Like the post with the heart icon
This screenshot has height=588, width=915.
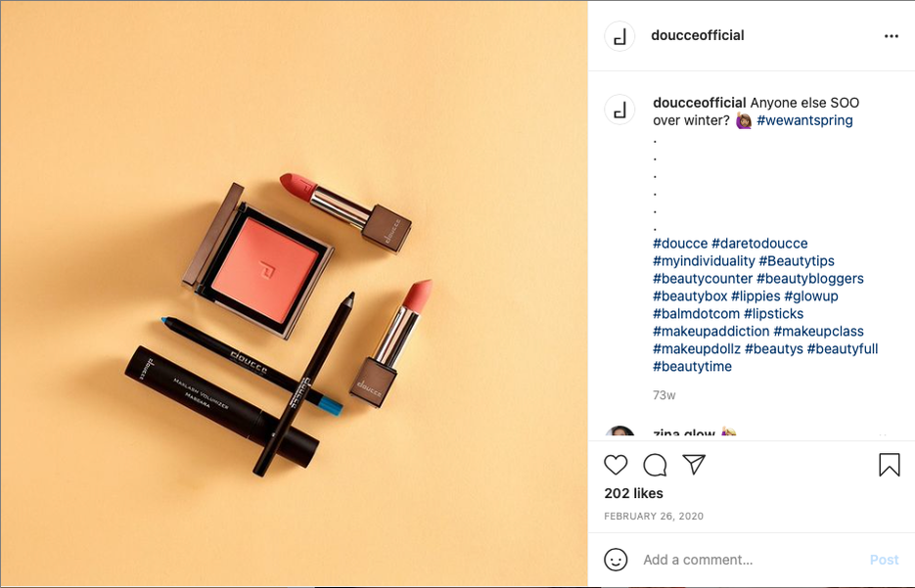point(616,465)
